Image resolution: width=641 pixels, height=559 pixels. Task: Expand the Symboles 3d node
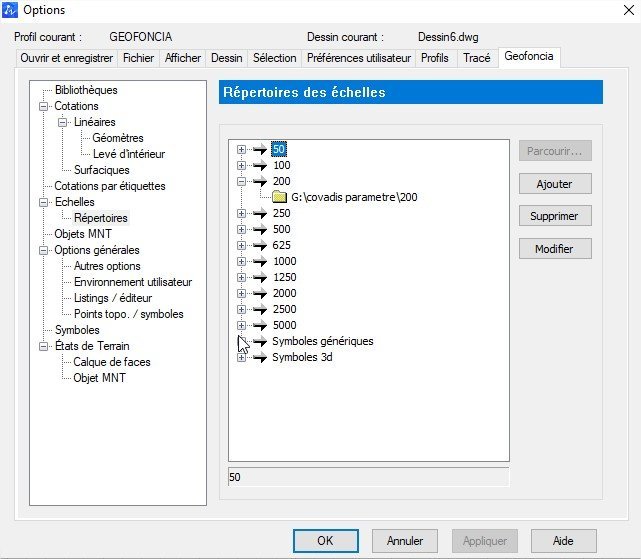241,357
